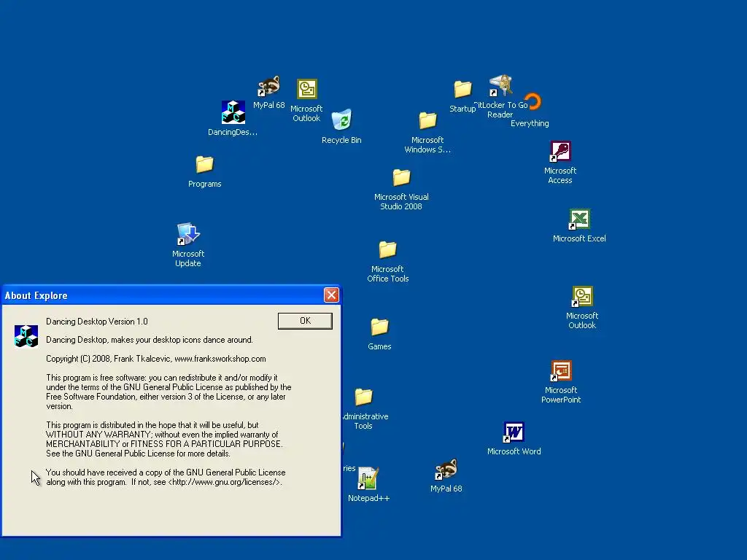Select the Microsoft Windows S... folder

coord(427,120)
